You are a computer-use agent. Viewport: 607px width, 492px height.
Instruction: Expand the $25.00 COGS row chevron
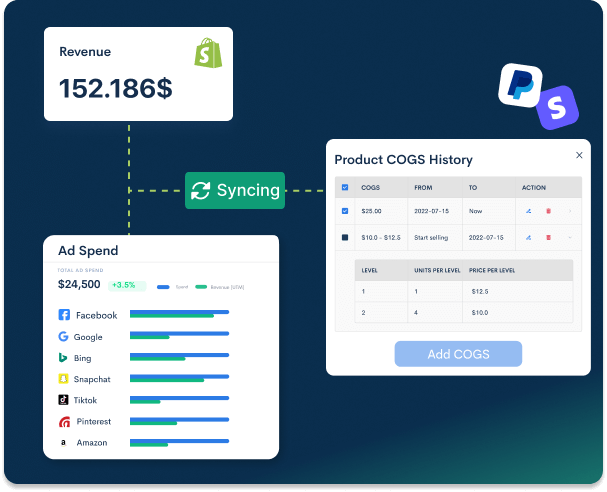[570, 211]
